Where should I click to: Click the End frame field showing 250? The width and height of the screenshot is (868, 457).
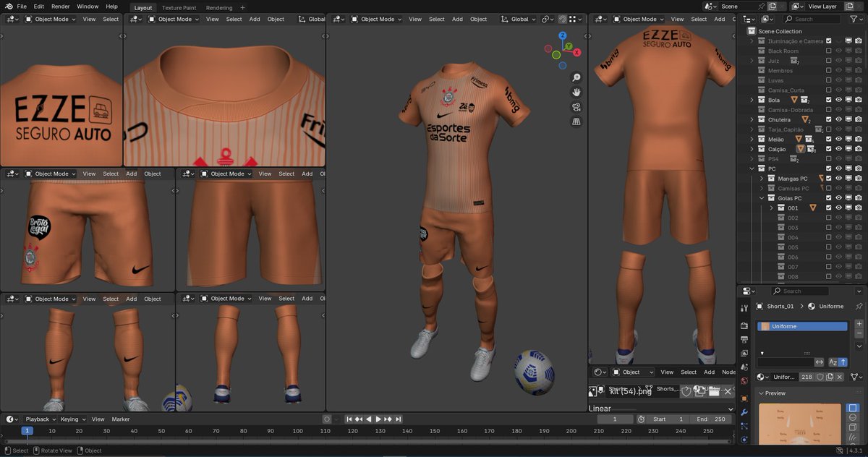(712, 419)
